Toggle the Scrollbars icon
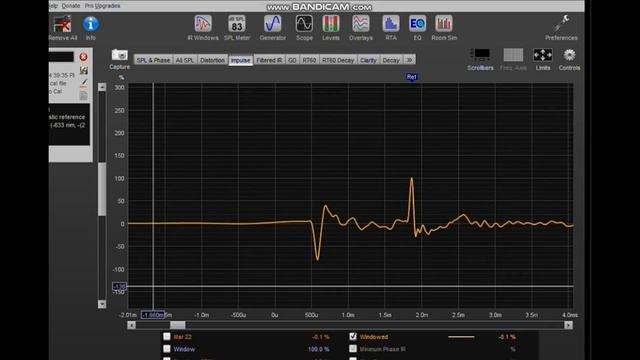This screenshot has height=360, width=640. [x=480, y=55]
